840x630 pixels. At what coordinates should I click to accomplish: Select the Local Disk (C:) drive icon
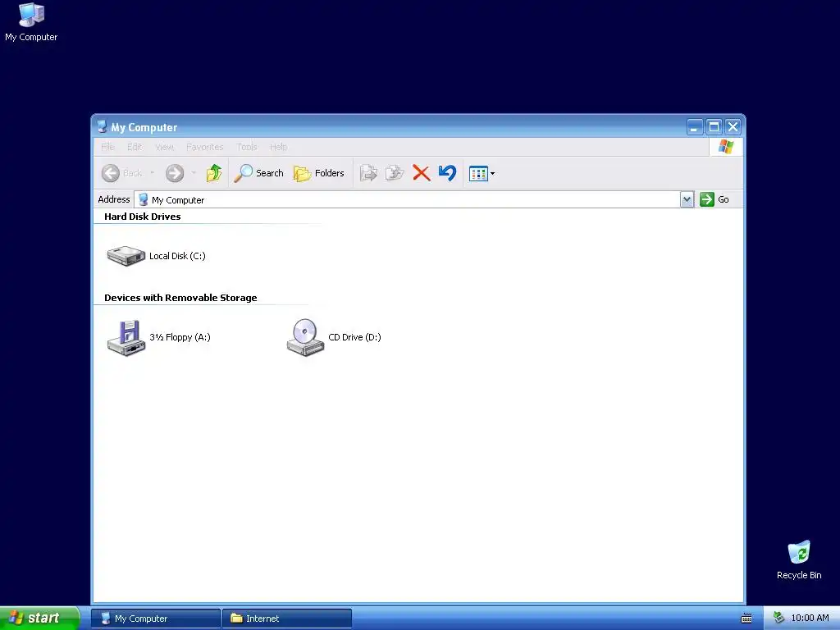(126, 256)
